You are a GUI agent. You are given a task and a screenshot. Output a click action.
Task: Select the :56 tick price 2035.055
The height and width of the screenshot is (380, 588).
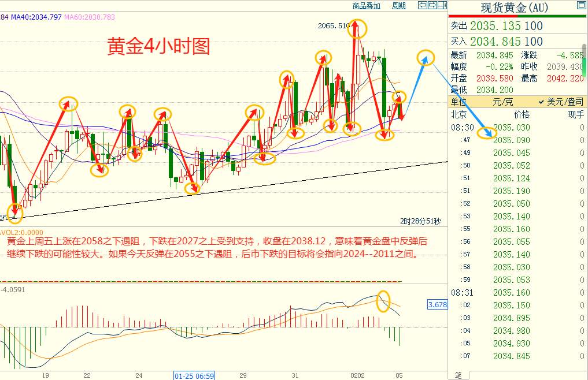(512, 242)
